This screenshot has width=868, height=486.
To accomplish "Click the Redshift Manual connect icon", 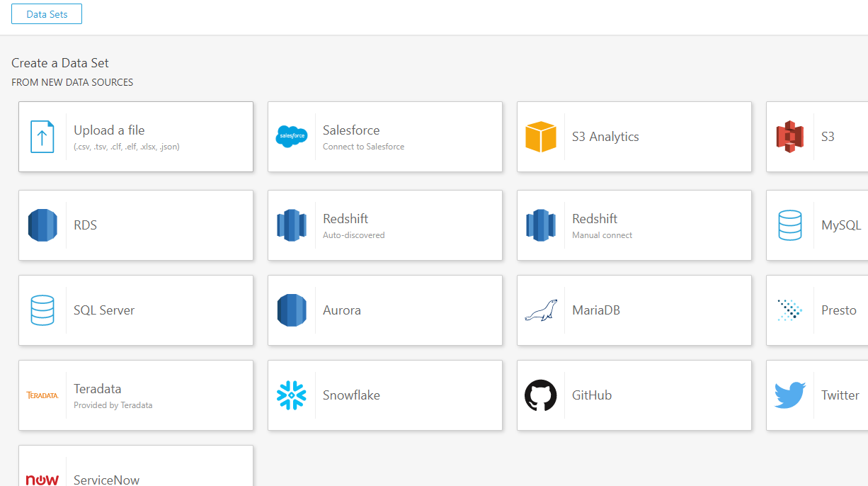I will 541,225.
